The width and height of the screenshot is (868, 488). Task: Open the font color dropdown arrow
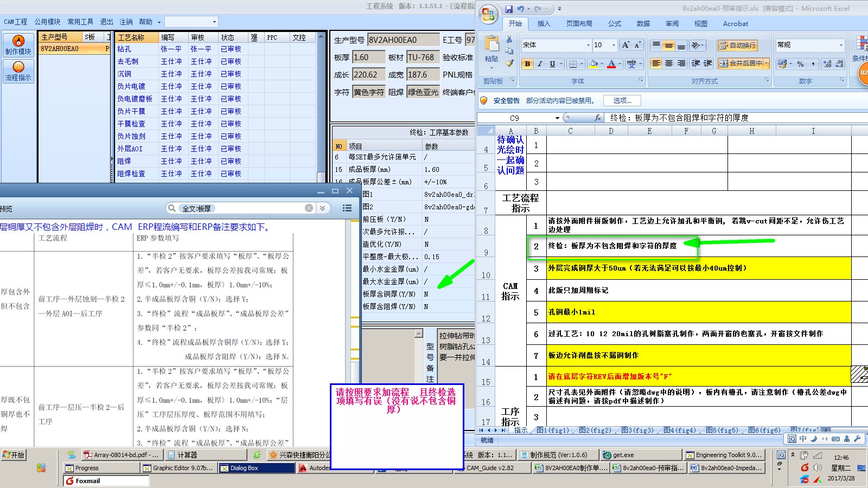620,64
